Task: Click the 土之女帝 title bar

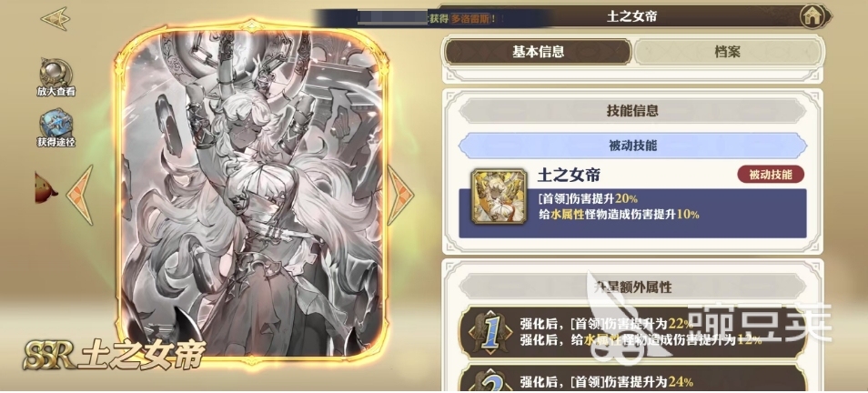Action: coord(631,16)
